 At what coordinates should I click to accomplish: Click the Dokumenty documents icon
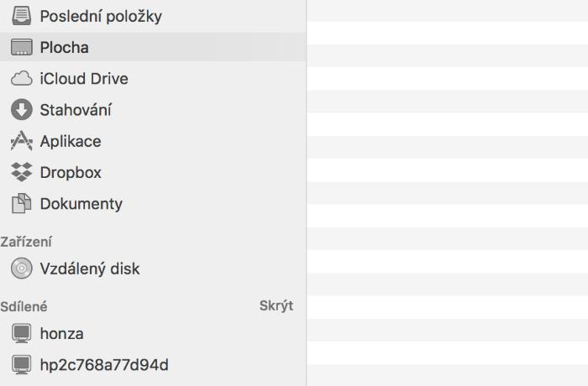(x=21, y=204)
